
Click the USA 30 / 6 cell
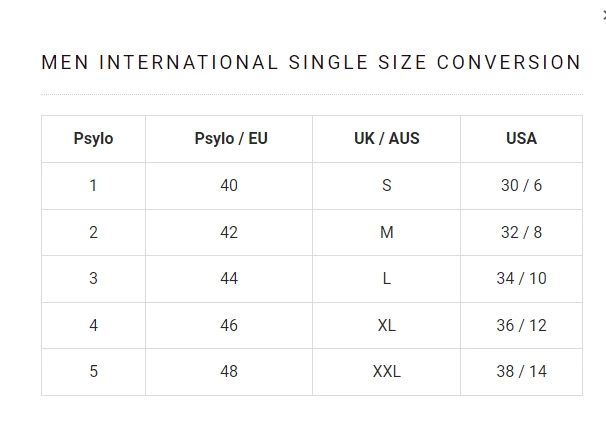click(521, 186)
